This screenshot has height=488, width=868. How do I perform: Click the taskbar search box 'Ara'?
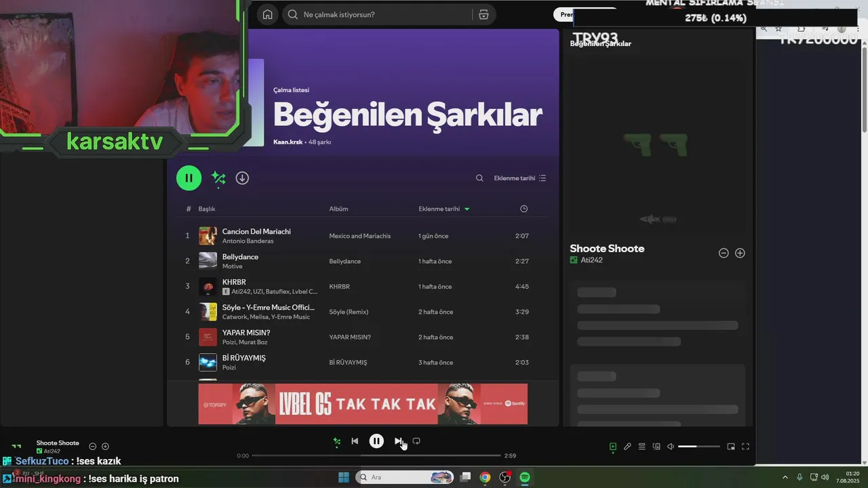click(x=405, y=477)
